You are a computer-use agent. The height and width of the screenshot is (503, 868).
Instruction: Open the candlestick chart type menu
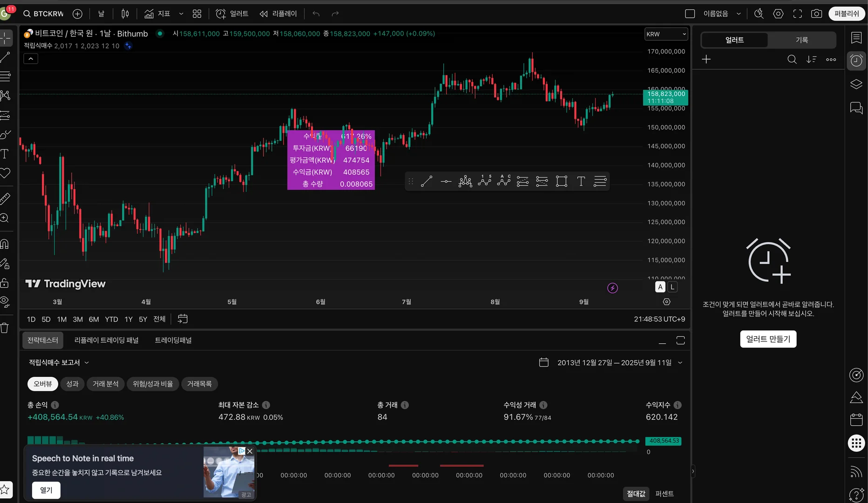tap(125, 14)
